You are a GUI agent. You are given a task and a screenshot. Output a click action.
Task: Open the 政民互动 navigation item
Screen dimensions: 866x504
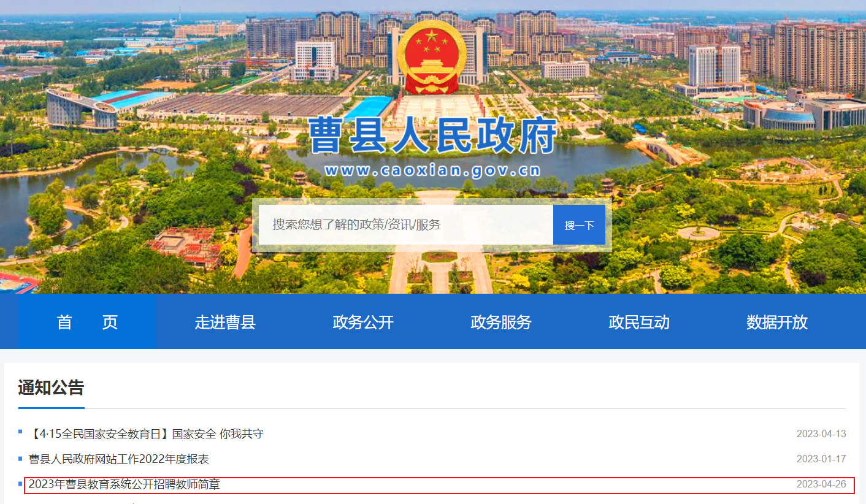(639, 322)
